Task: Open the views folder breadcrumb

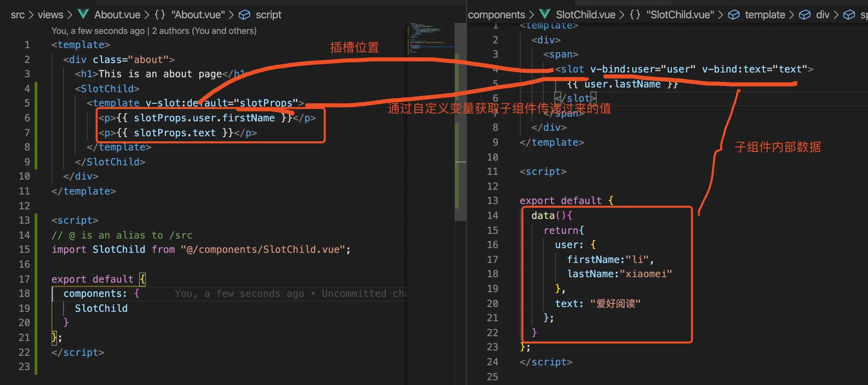Action: 50,15
